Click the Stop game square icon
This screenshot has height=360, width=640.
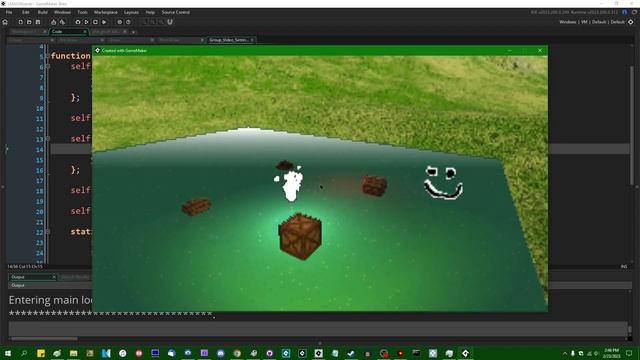point(95,22)
